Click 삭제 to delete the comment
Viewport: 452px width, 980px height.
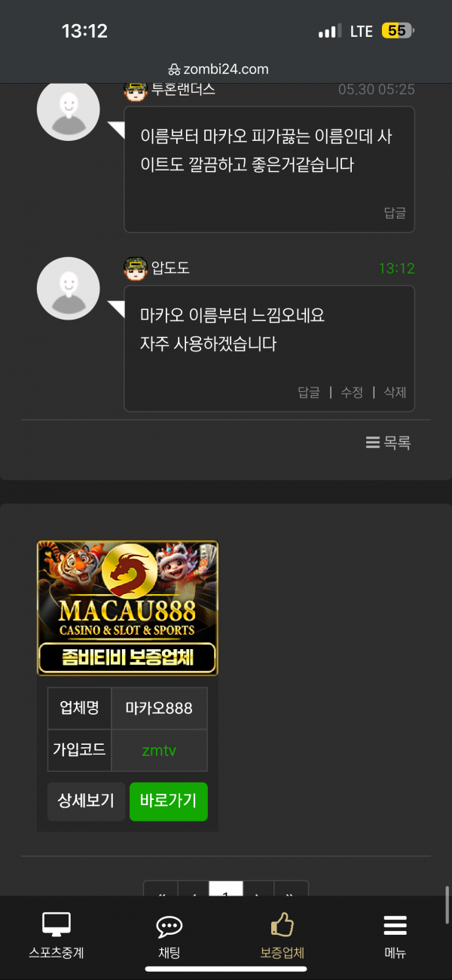(x=395, y=392)
